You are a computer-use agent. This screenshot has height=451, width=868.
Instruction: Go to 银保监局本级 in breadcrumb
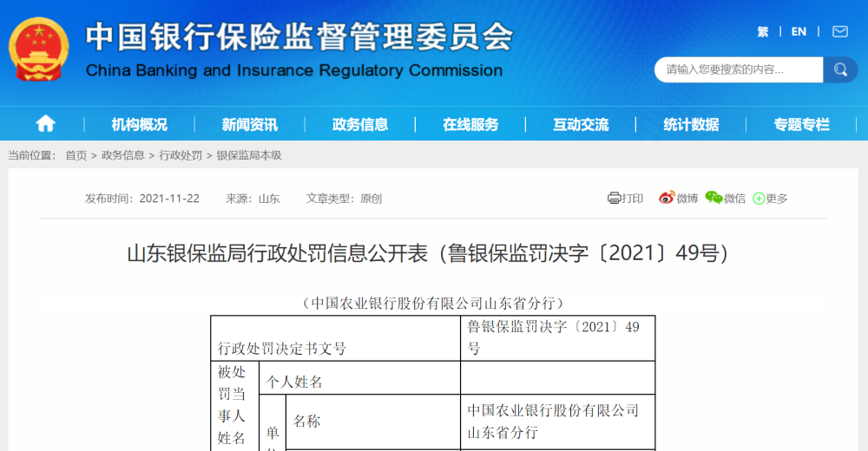click(x=249, y=155)
